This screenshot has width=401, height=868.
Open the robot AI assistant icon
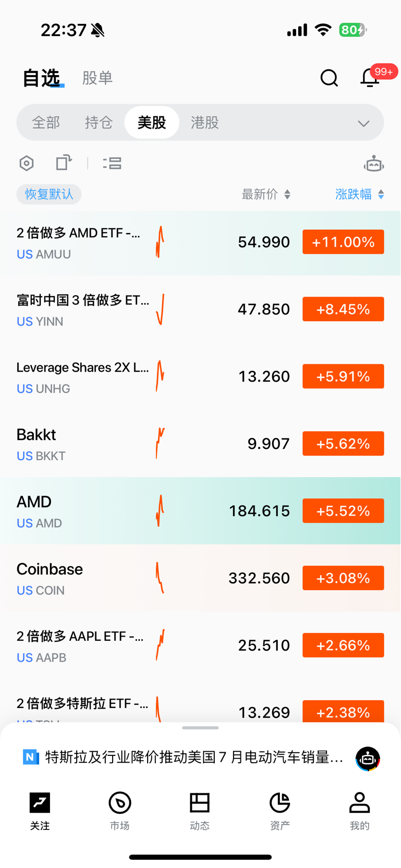point(373,164)
